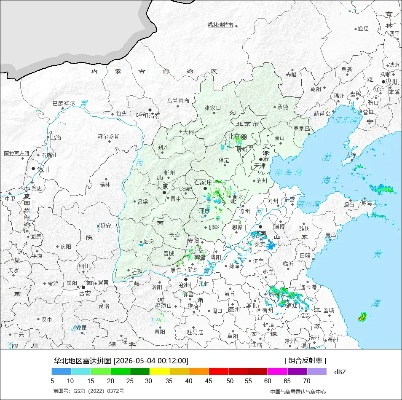
Task: Click the legend value 45
Action: click(x=210, y=380)
